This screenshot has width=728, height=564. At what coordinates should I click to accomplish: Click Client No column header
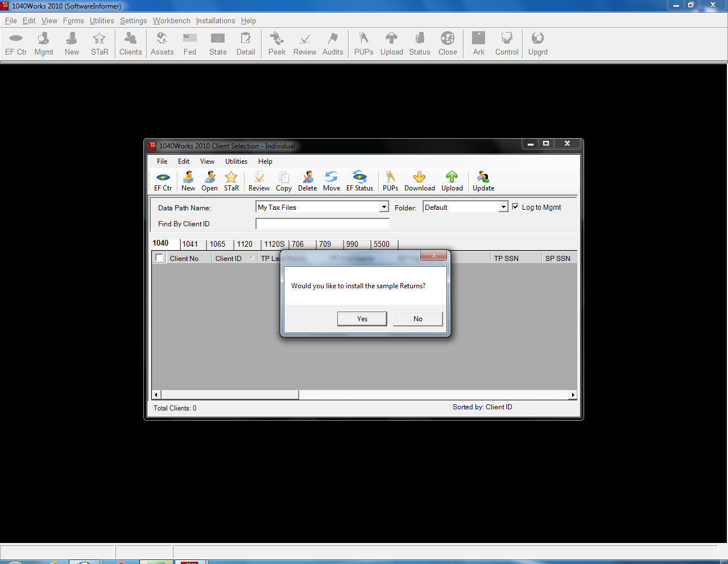pyautogui.click(x=189, y=258)
